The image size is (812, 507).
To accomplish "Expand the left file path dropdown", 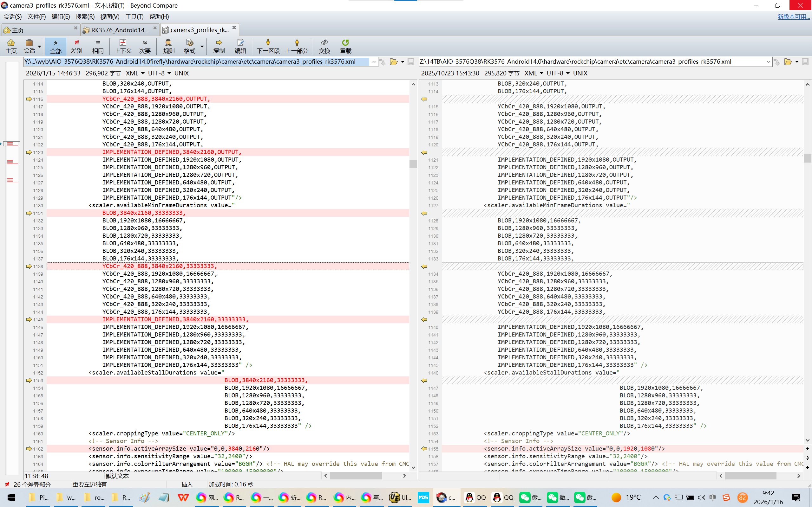I will 374,62.
